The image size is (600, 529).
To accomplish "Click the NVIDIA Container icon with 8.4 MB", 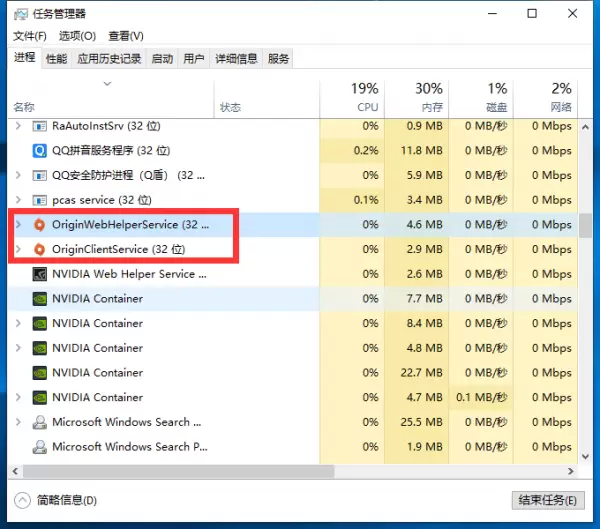I will 39,323.
